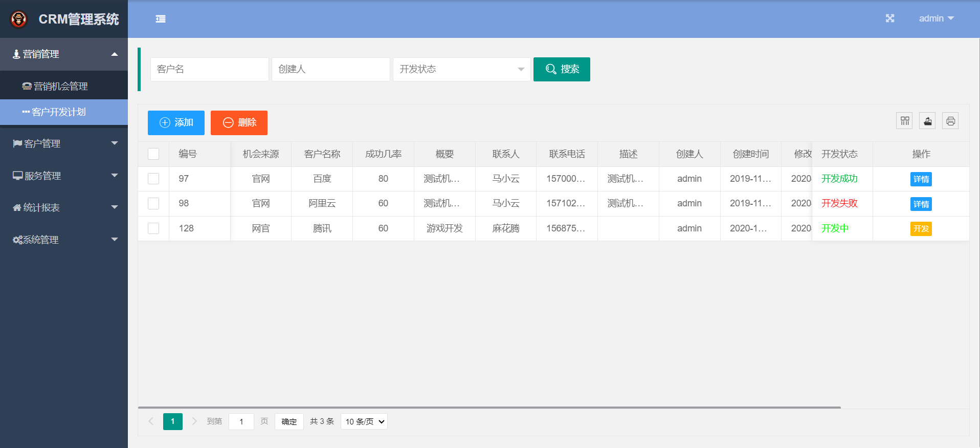Click the 服务管理 monitor icon
This screenshot has width=980, height=448.
(x=17, y=176)
